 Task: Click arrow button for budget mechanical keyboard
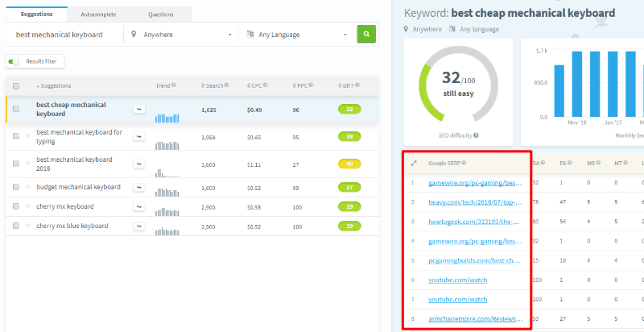(138, 187)
